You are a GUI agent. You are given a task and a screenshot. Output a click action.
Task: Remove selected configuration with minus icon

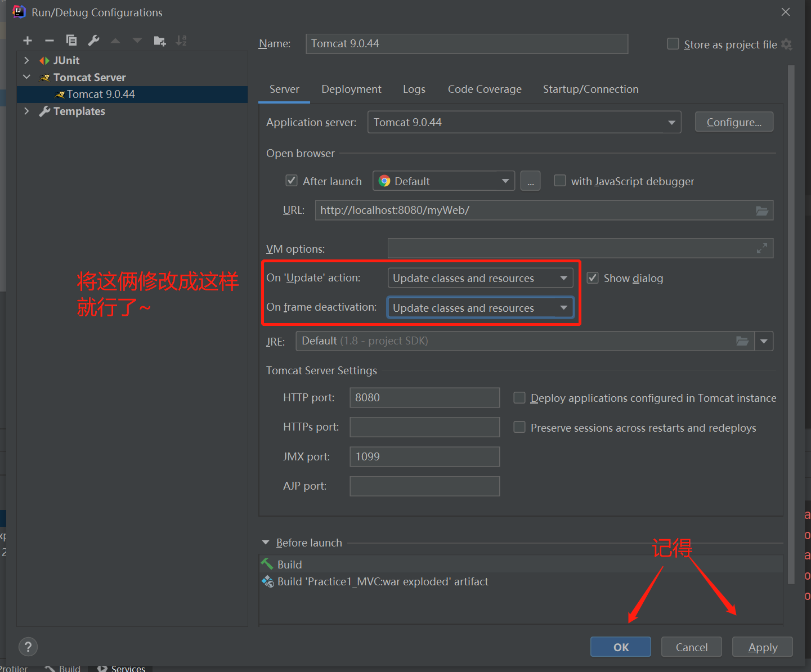(50, 41)
